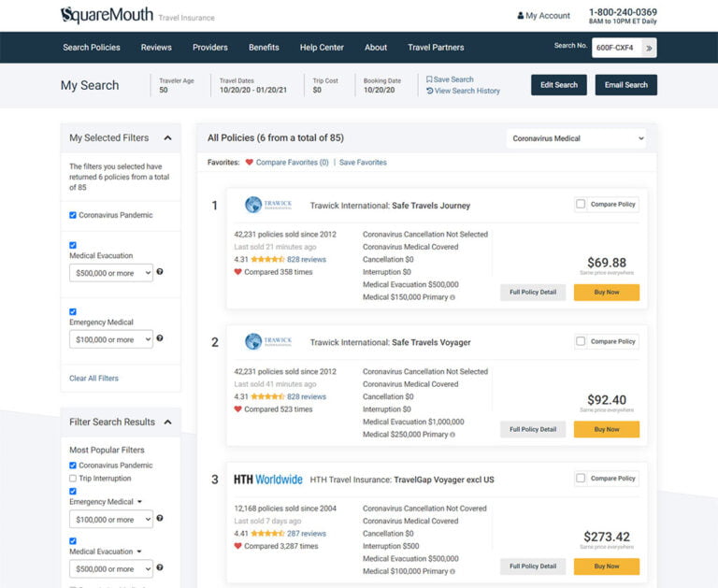Click heart icon next to Compared 523 times

pos(237,409)
